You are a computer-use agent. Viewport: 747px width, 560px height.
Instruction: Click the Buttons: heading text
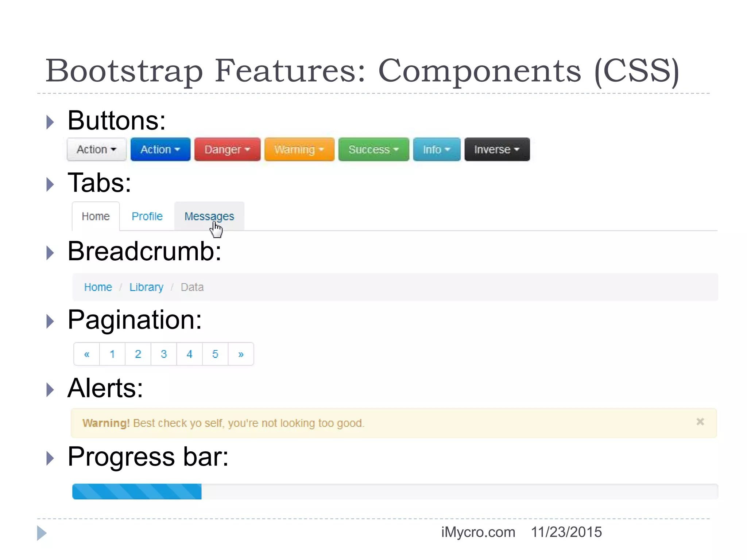[x=117, y=121]
